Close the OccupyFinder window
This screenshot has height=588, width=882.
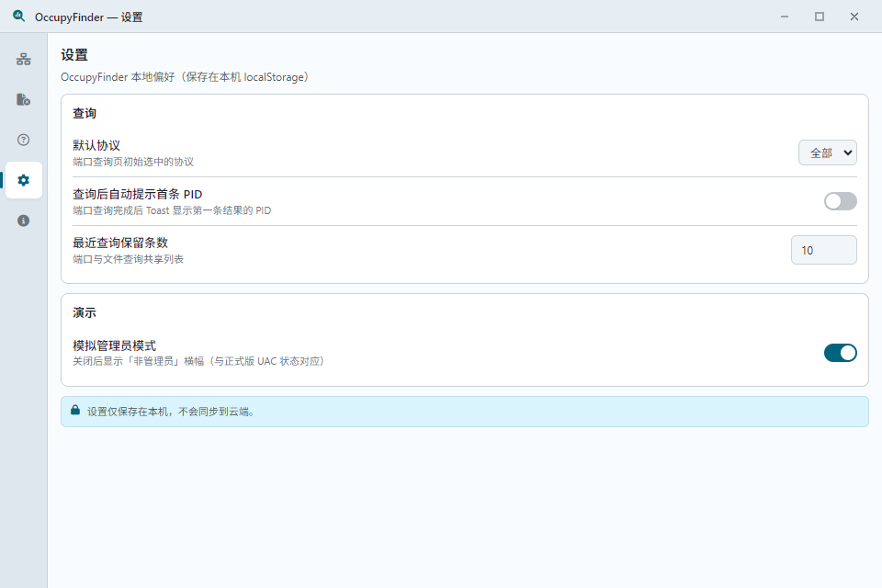click(854, 17)
